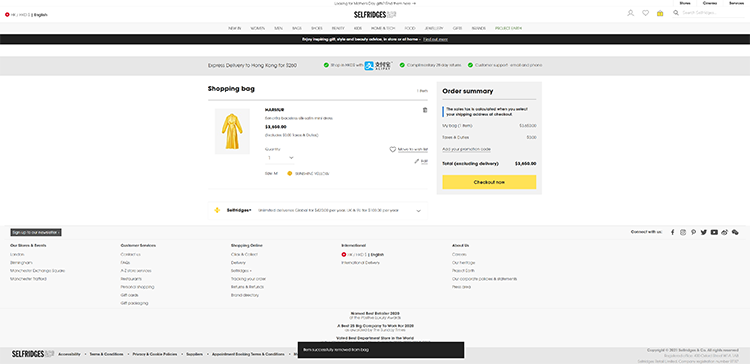Open Accessibility link in bottom bar
Image resolution: width=750 pixels, height=364 pixels.
[69, 354]
